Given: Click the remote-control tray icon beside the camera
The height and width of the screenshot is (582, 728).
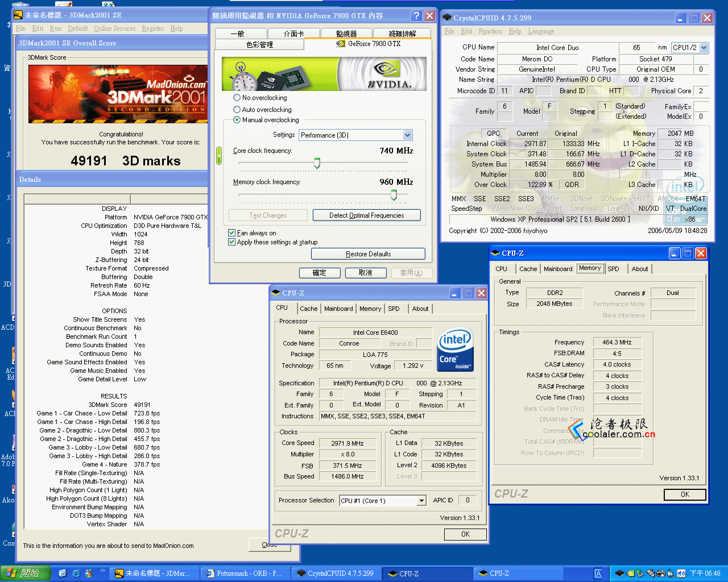Looking at the screenshot, I should 651,573.
